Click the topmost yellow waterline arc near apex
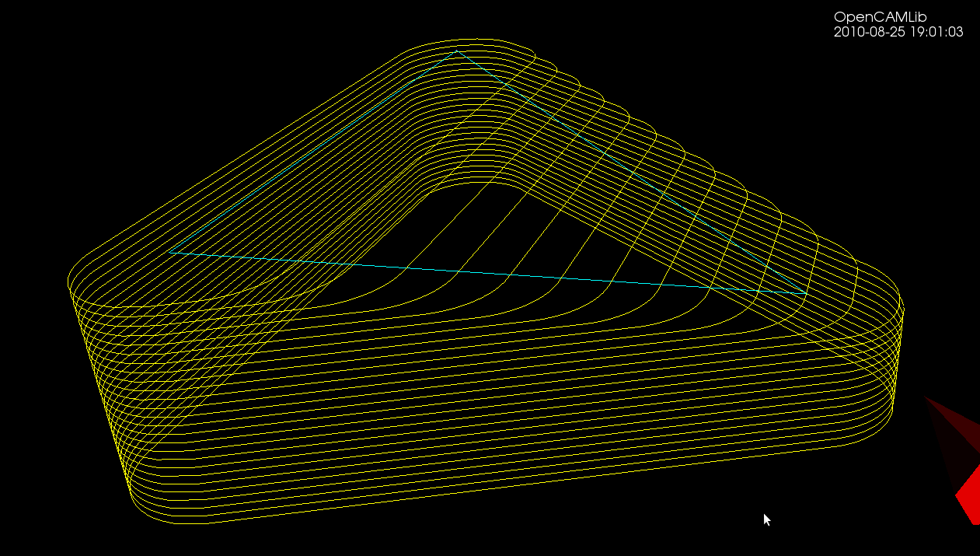Viewport: 980px width, 556px height. 466,40
